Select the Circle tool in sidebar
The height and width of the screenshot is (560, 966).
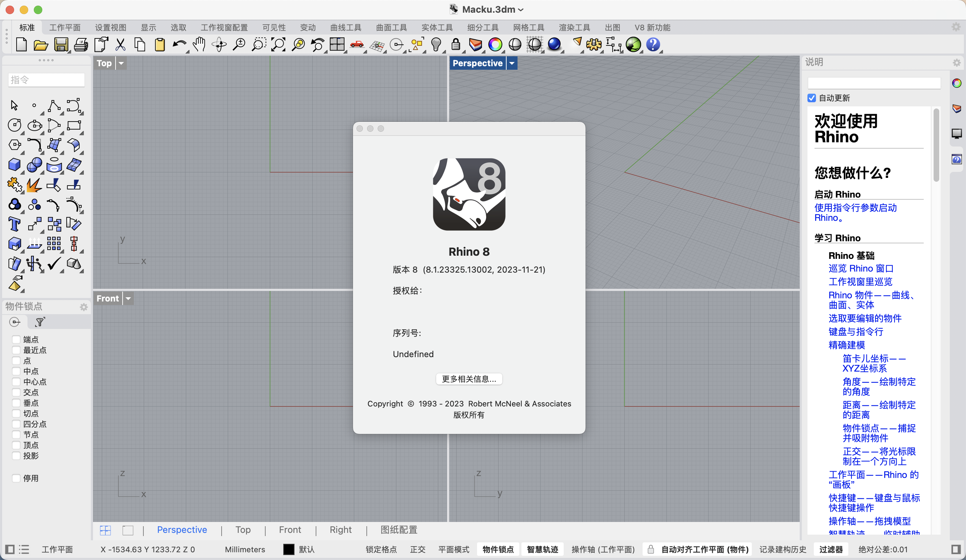click(x=14, y=125)
